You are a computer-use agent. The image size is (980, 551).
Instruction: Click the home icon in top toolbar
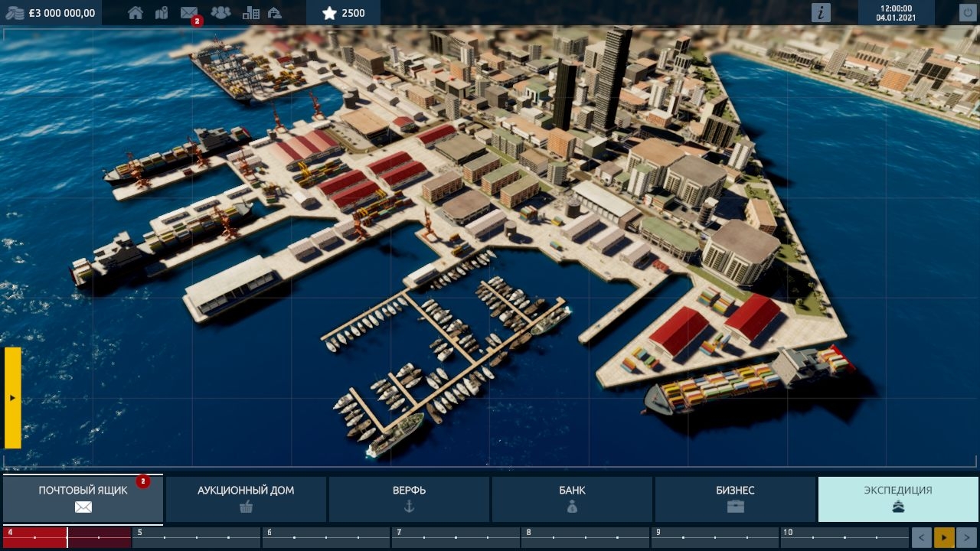pyautogui.click(x=136, y=13)
